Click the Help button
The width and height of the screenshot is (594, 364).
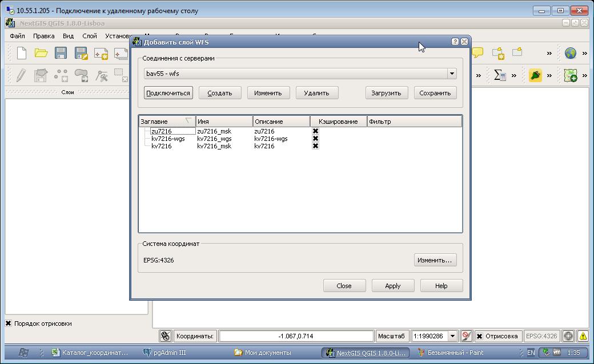pyautogui.click(x=442, y=286)
